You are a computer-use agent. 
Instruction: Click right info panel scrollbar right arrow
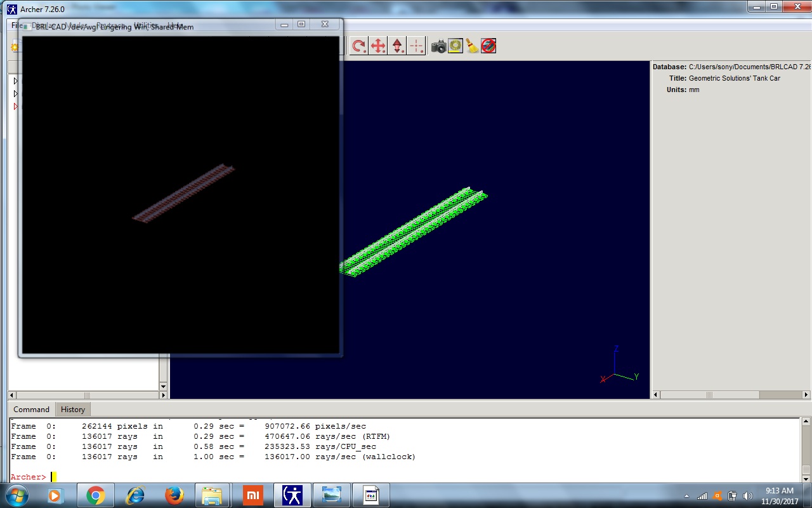pos(806,395)
